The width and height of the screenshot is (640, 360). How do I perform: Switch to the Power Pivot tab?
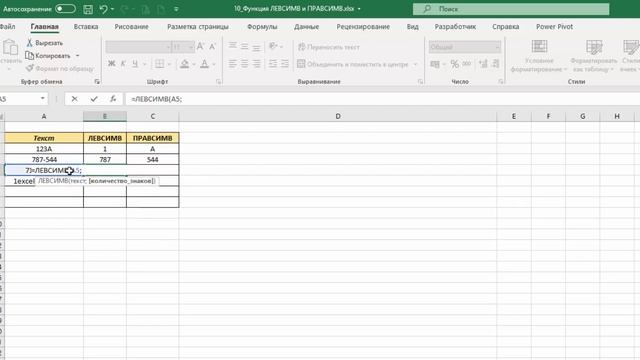click(x=554, y=27)
